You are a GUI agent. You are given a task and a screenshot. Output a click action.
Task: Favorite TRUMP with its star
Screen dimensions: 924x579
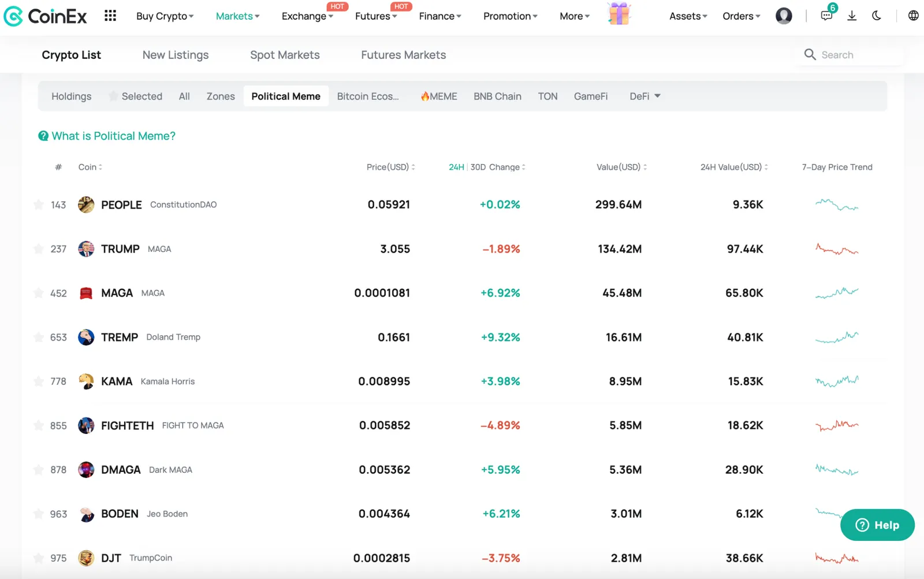(39, 249)
